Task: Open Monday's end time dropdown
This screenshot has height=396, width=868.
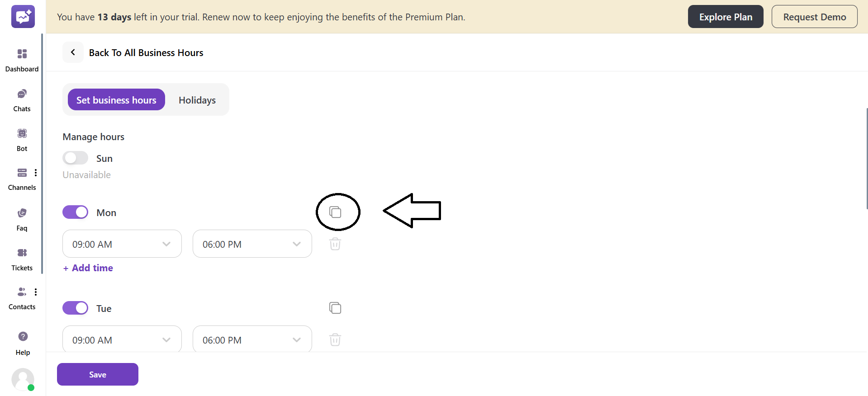Action: (x=251, y=244)
